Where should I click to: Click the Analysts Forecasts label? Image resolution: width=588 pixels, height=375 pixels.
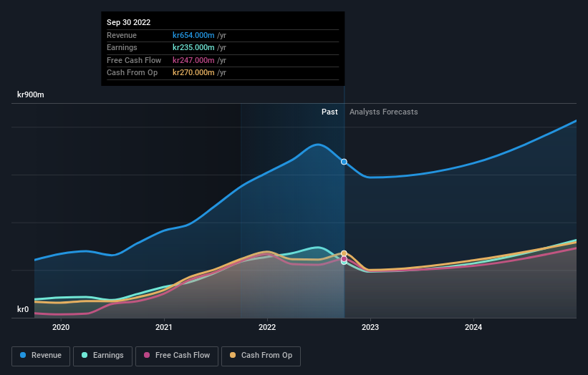384,112
